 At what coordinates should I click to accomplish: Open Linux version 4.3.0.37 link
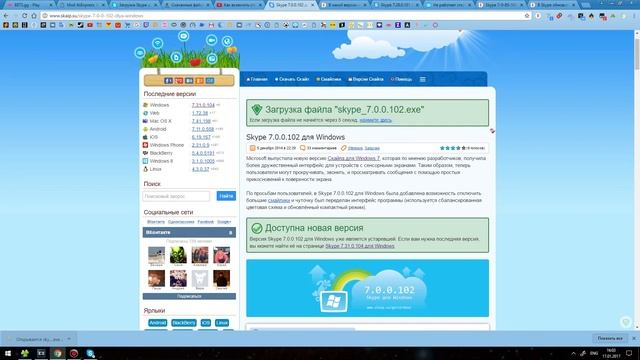200,169
